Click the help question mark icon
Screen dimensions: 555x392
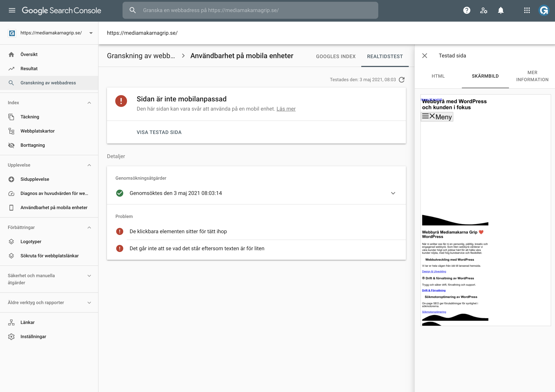(x=466, y=10)
